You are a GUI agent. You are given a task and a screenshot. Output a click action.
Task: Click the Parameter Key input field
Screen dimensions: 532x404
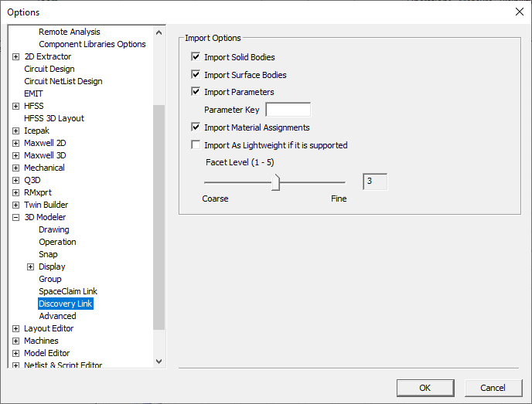pyautogui.click(x=288, y=110)
